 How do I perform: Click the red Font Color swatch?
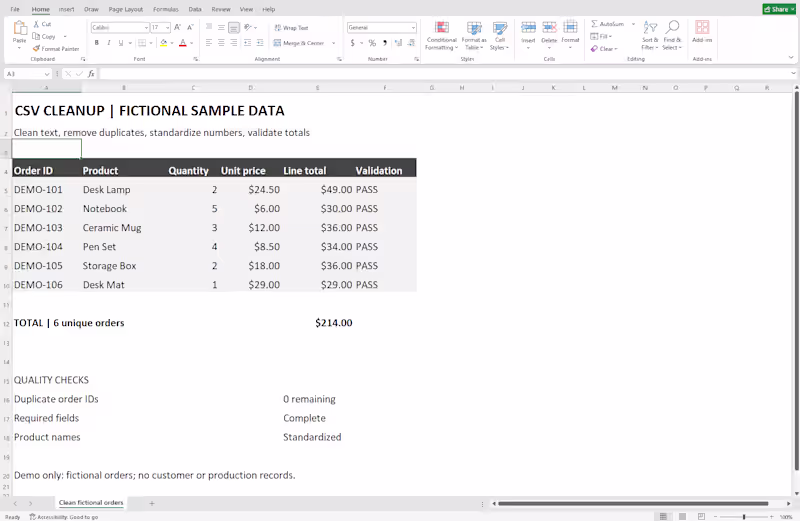[183, 43]
